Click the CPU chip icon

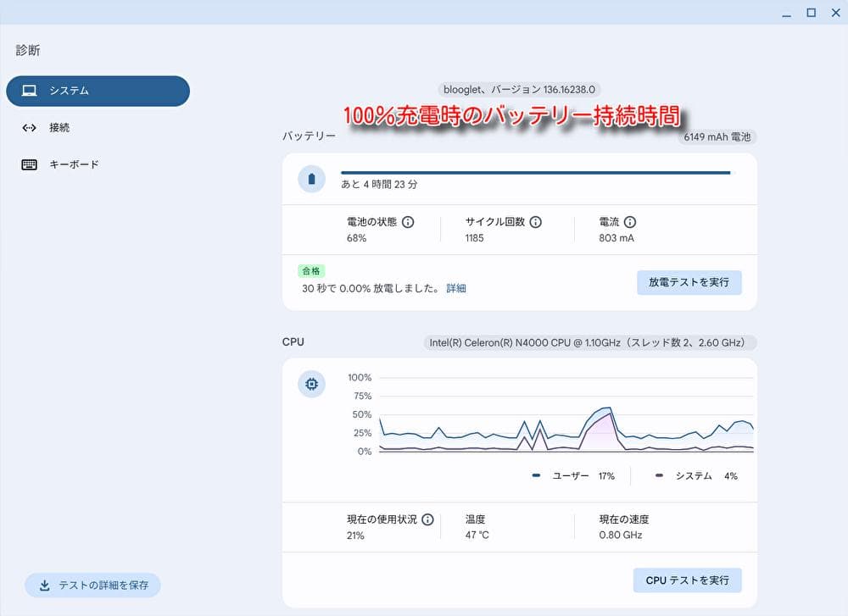312,385
